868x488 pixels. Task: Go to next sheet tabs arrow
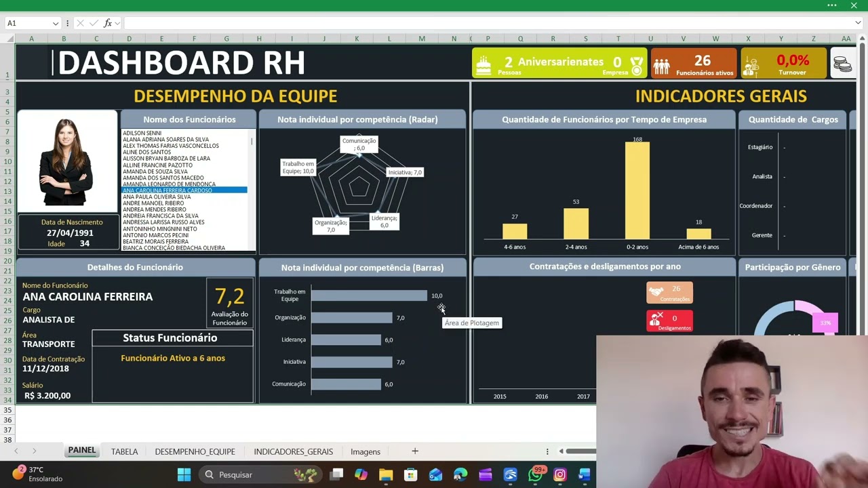34,451
